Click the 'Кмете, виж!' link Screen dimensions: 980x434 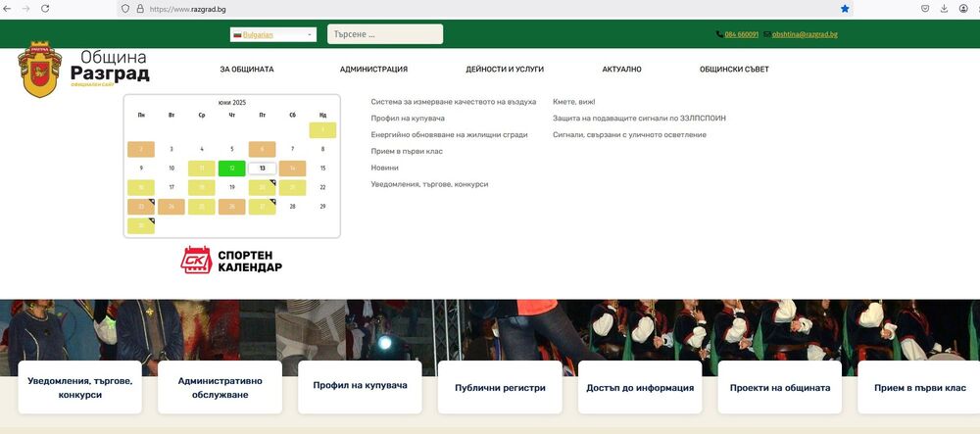pyautogui.click(x=574, y=102)
